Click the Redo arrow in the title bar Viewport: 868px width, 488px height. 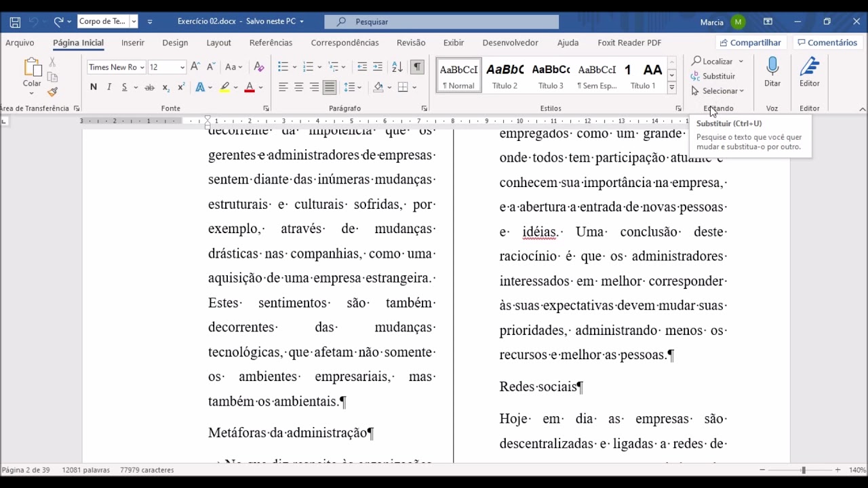[58, 22]
